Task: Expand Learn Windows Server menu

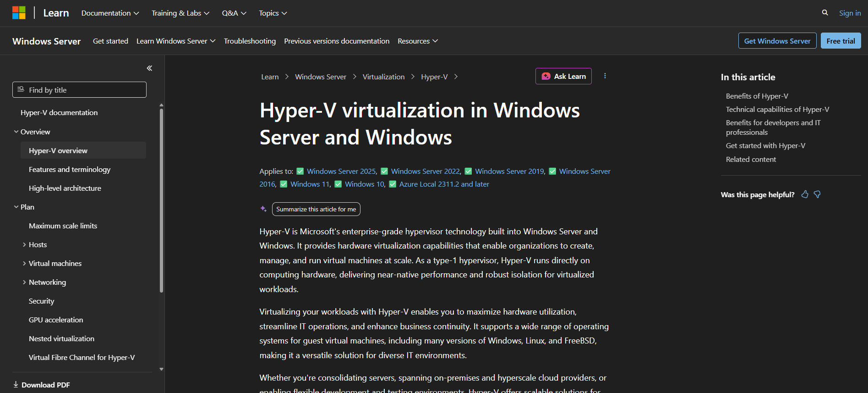Action: pos(176,41)
